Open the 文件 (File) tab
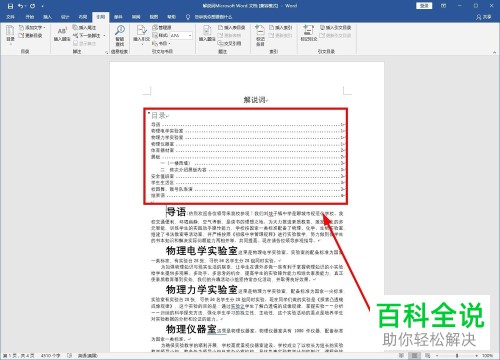The image size is (500, 360). (x=10, y=17)
